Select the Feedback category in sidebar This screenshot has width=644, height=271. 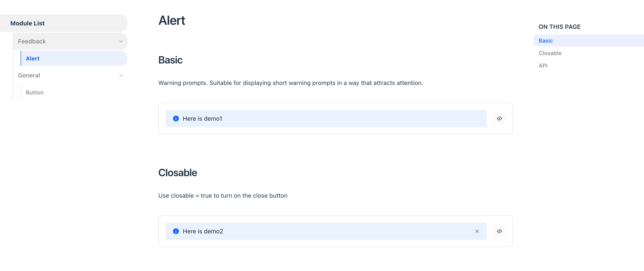[70, 41]
